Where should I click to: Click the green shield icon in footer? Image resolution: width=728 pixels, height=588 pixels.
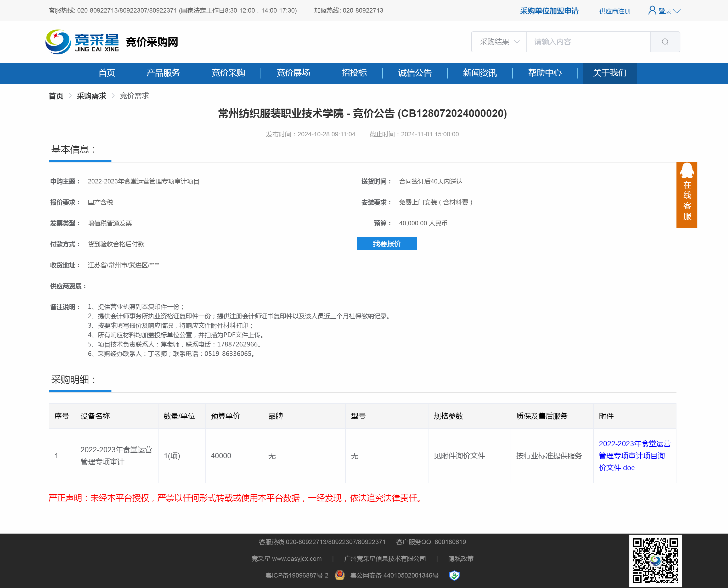(x=454, y=575)
